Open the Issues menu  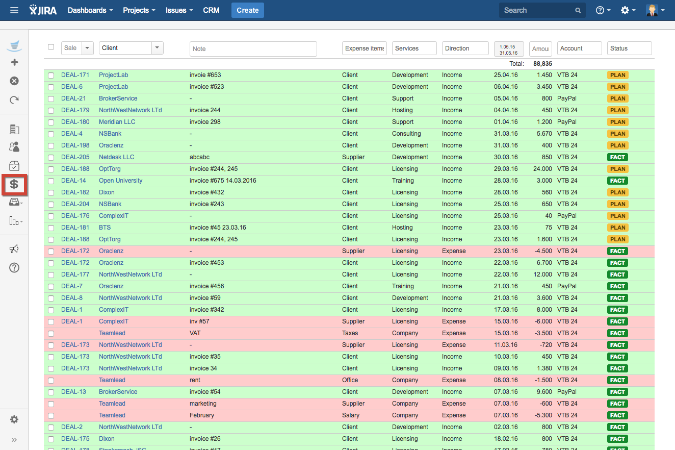(179, 10)
